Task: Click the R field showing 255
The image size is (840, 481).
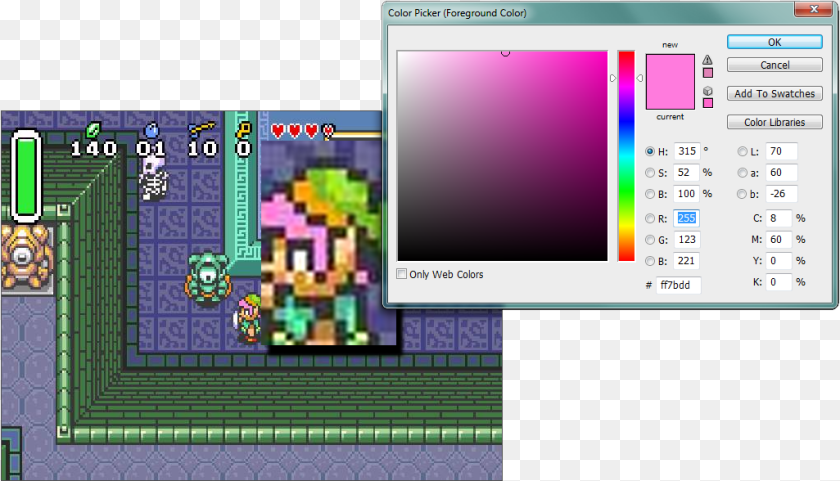Action: coord(687,219)
